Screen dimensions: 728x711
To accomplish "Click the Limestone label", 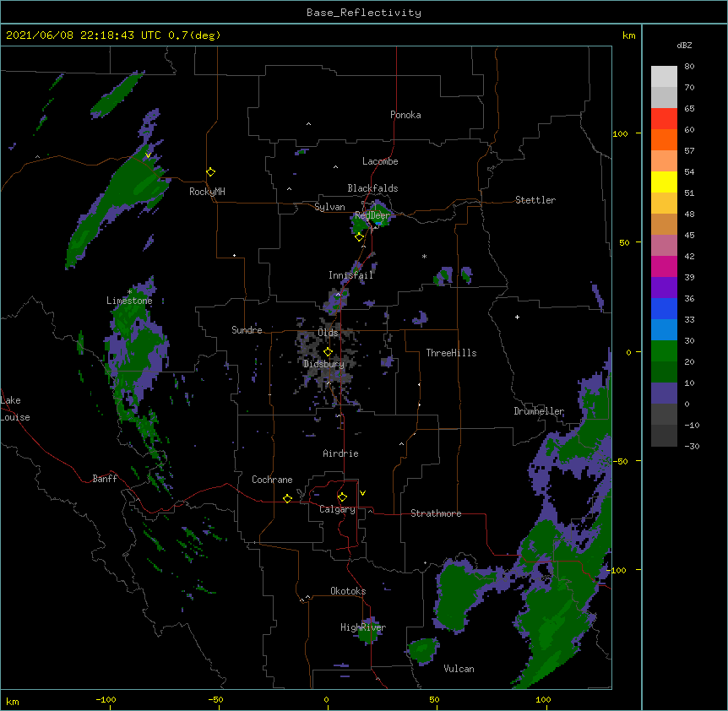I will (129, 301).
